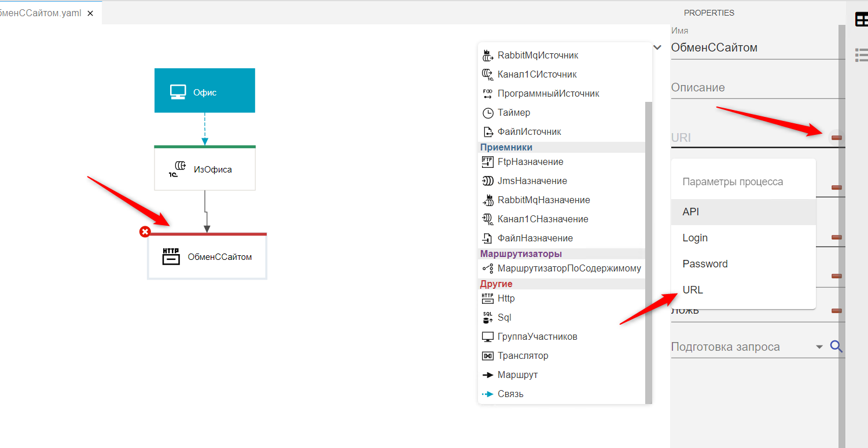Click the magnifier icon beside Подготовка запроса
The width and height of the screenshot is (868, 448).
(836, 347)
